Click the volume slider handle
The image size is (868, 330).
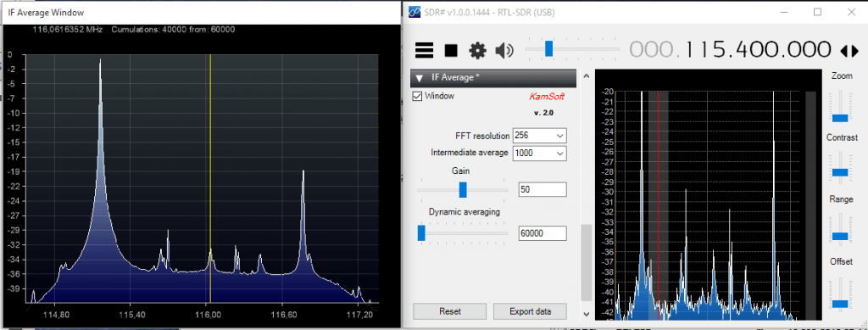[x=548, y=48]
